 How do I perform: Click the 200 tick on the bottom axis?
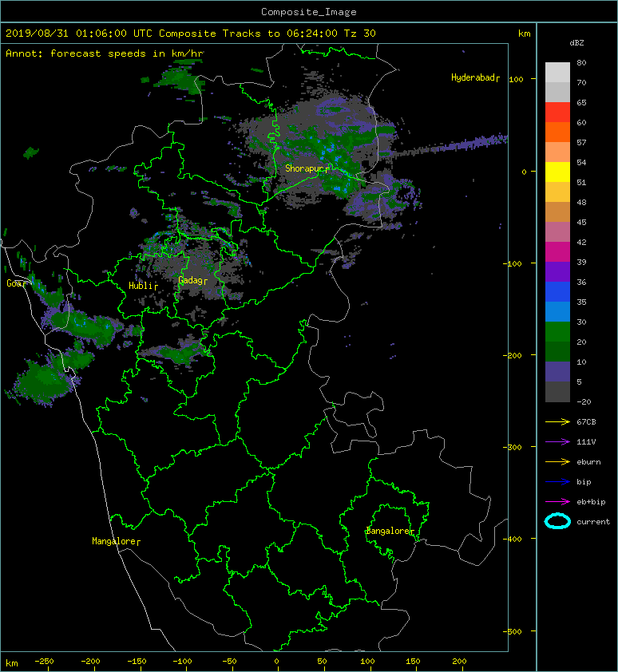[x=459, y=662]
